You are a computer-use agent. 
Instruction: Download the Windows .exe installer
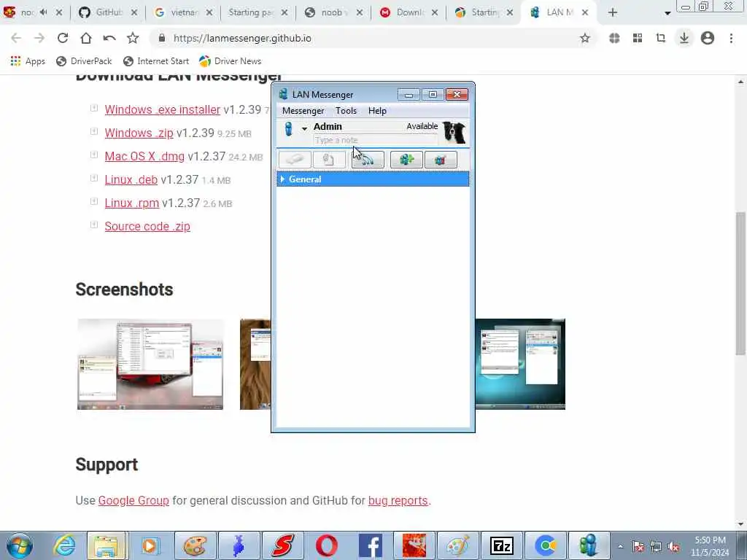(163, 109)
